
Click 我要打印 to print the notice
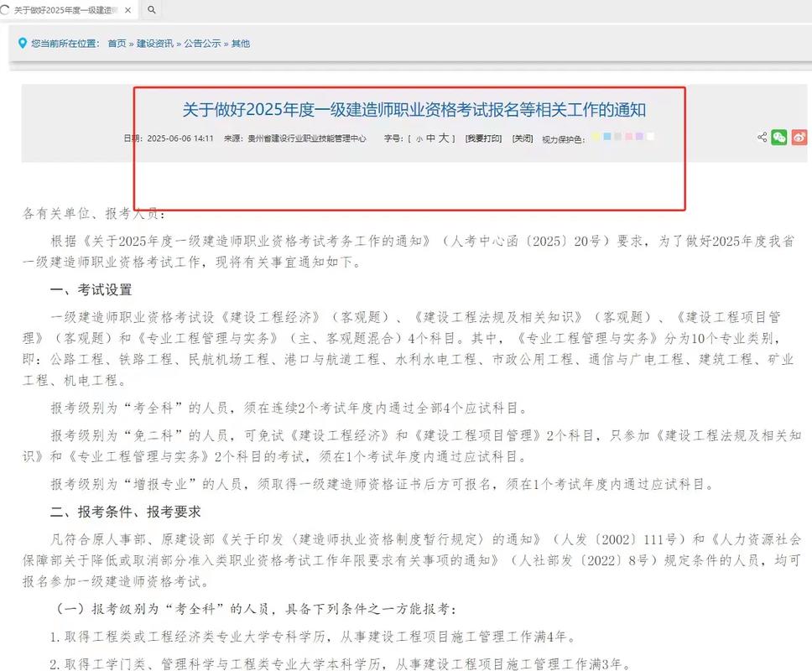(484, 138)
